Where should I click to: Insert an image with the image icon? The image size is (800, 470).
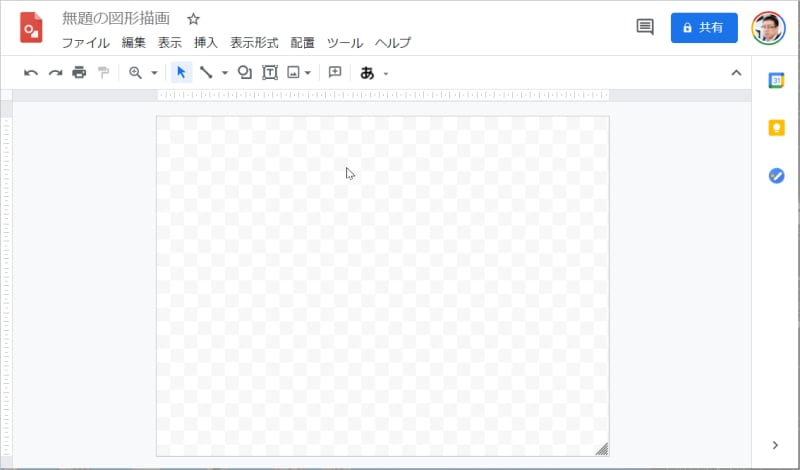[x=293, y=72]
